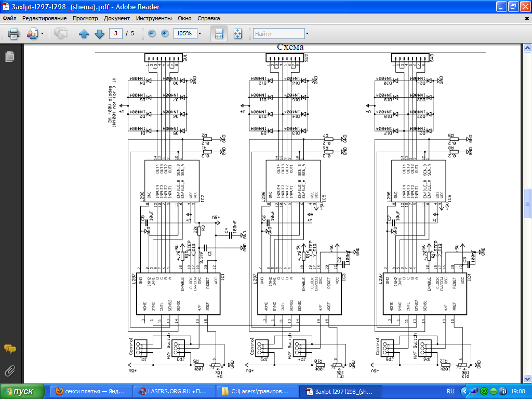The width and height of the screenshot is (532, 399).
Task: Click the vertical scrollbar thumb
Action: click(527, 204)
